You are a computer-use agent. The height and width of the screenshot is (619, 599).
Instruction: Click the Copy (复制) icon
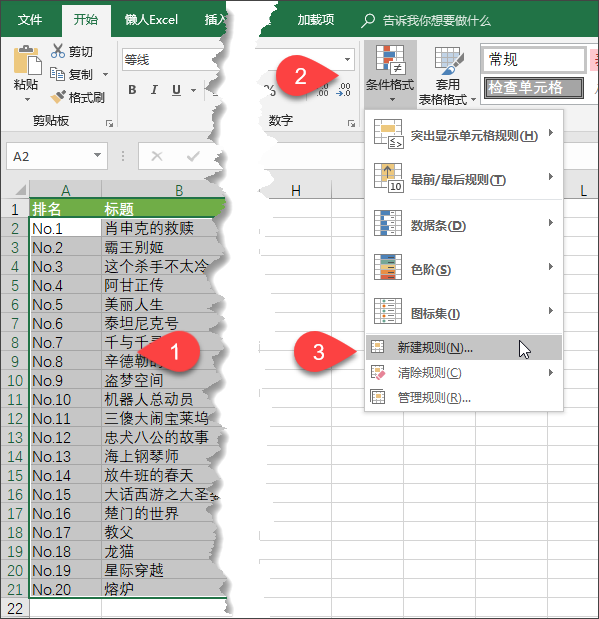(58, 74)
